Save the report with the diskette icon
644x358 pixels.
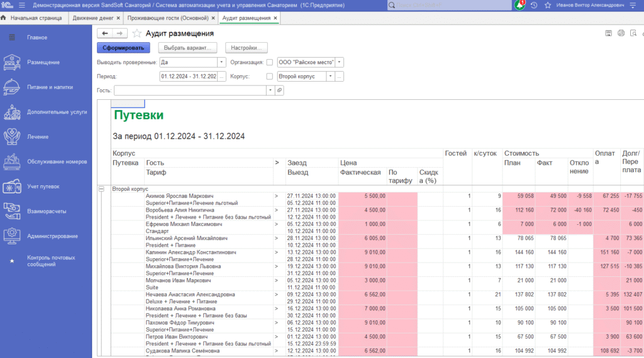608,33
